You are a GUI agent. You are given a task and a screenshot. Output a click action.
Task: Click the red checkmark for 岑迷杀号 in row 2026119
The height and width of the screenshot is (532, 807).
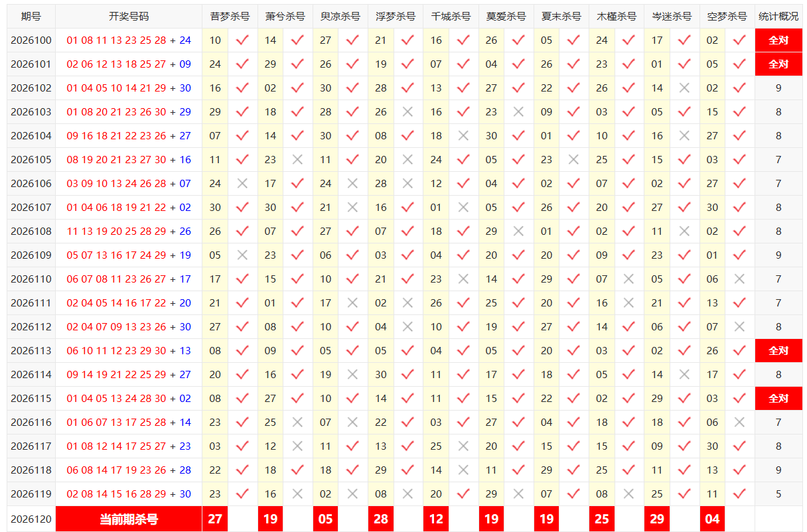click(684, 494)
